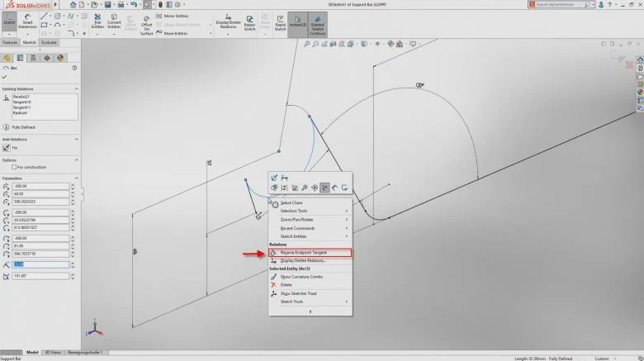644x361 pixels.
Task: Collapse the Options section
Action: (76, 160)
